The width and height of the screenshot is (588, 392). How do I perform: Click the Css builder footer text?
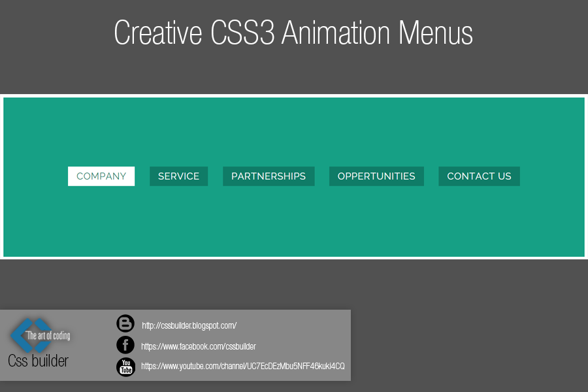coord(37,360)
